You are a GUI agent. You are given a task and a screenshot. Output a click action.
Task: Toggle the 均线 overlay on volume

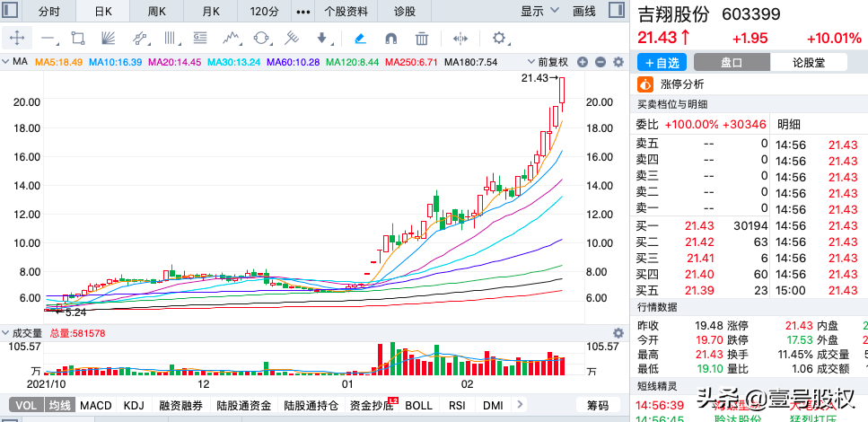(60, 406)
